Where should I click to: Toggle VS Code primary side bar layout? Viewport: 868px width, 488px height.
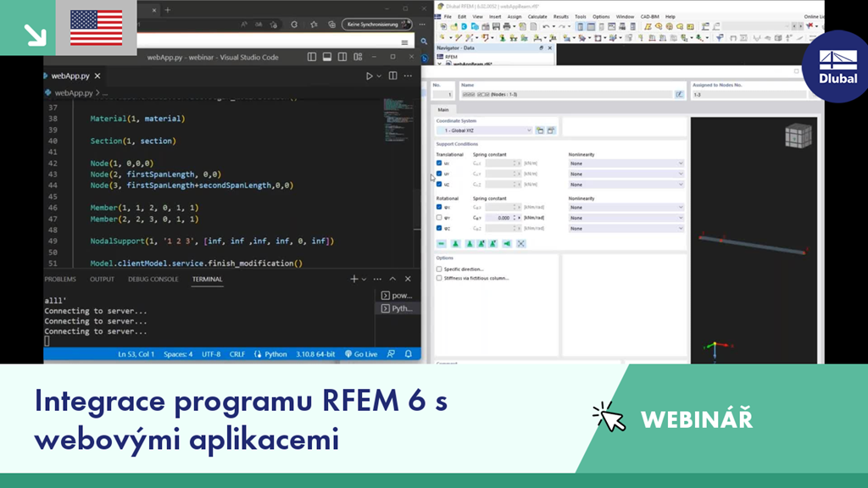pyautogui.click(x=312, y=57)
